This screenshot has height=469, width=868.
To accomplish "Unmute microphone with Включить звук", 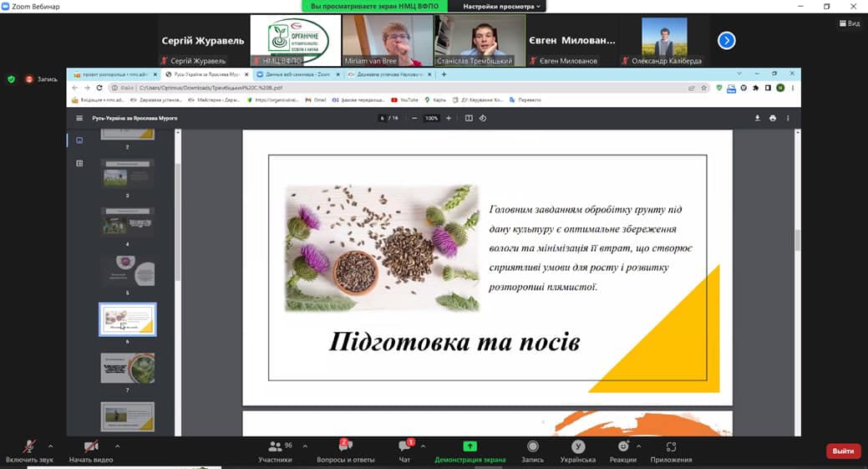I will tap(29, 451).
